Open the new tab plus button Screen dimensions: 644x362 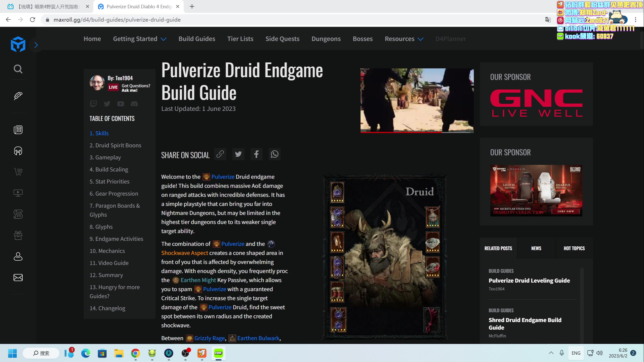192,7
